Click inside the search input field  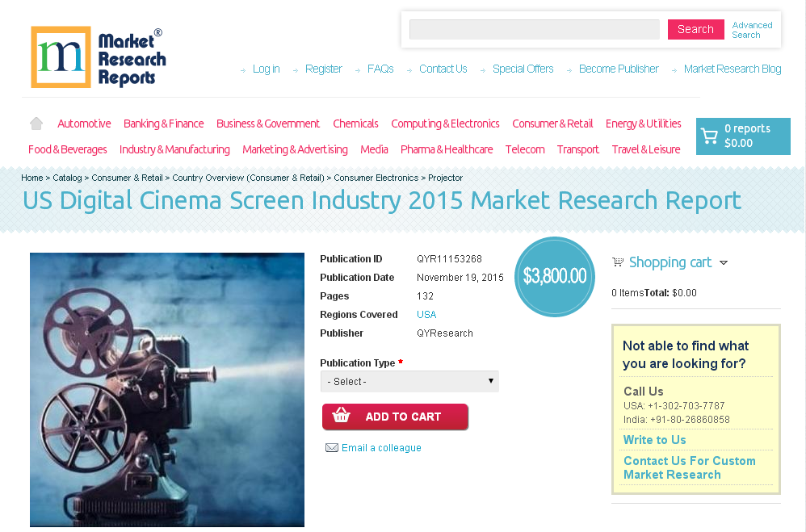pyautogui.click(x=534, y=29)
